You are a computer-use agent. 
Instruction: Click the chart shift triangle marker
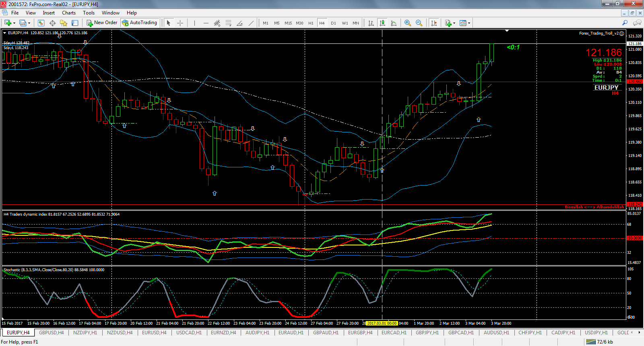point(507,31)
